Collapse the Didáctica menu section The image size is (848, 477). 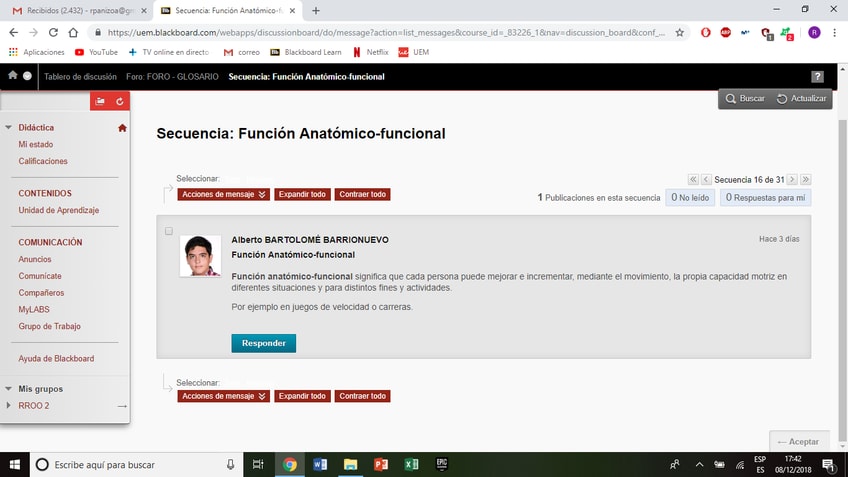(9, 128)
